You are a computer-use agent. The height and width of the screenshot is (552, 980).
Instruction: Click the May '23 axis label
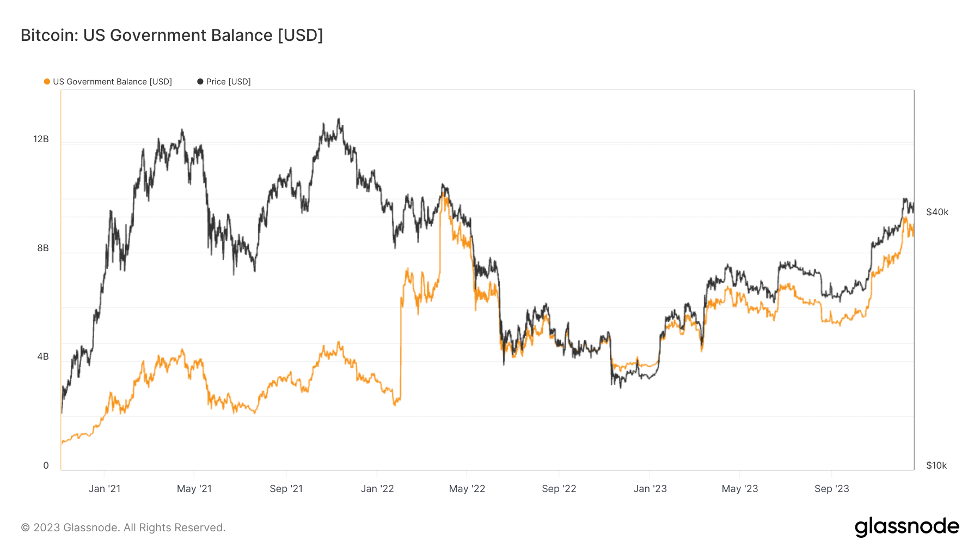pos(740,489)
